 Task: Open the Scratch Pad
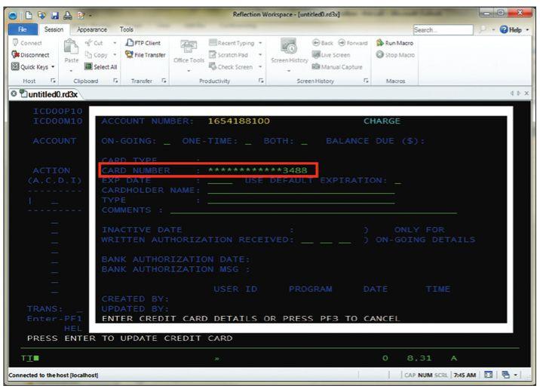(x=229, y=55)
